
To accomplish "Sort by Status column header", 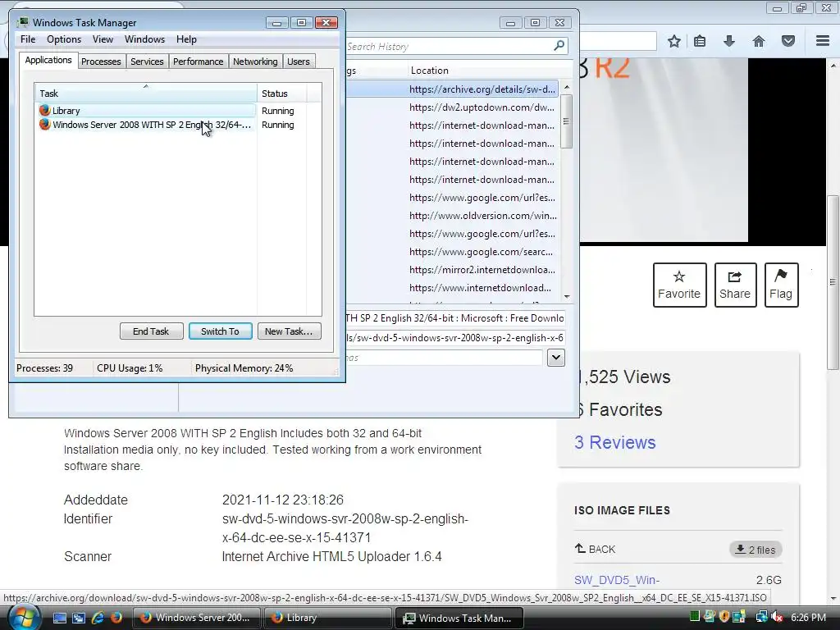I will pos(282,93).
